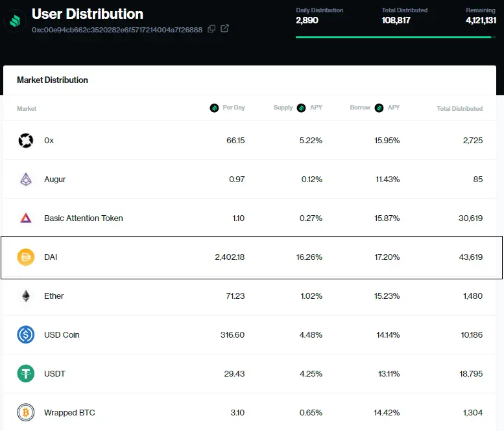
Task: Sort by the Per Day column header
Action: click(227, 108)
